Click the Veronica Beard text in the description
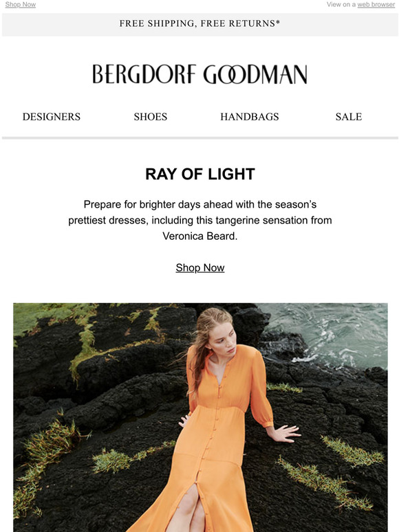Screen dimensions: 399x532 (199, 236)
